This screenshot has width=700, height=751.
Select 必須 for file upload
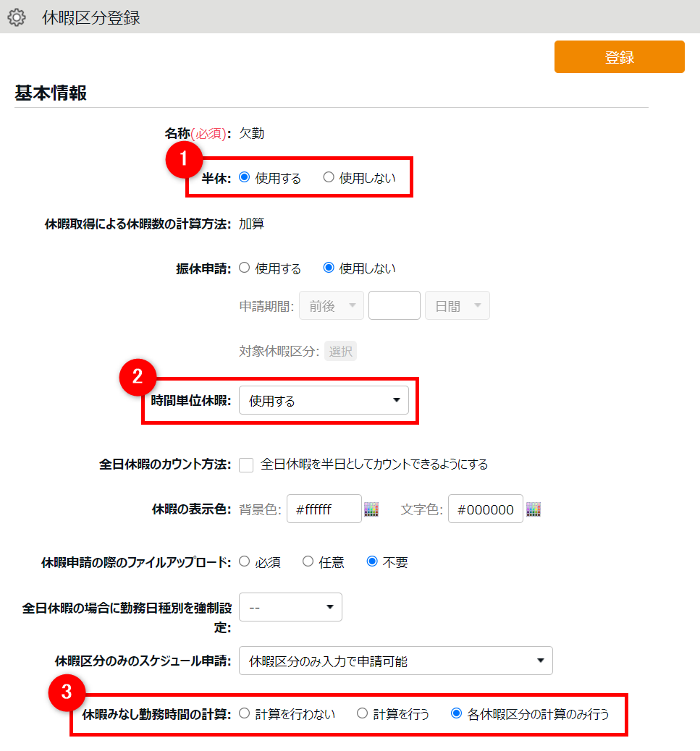point(245,561)
